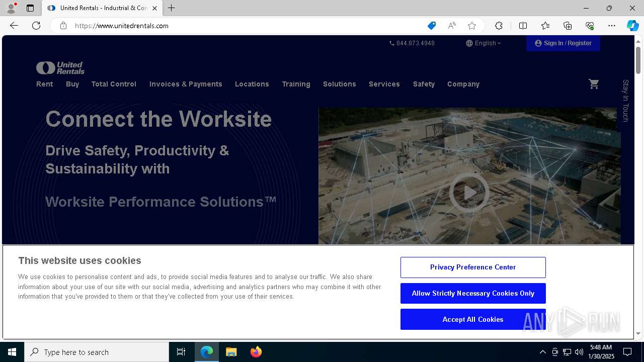The width and height of the screenshot is (644, 362).
Task: Open the shopping cart icon
Action: pyautogui.click(x=594, y=84)
